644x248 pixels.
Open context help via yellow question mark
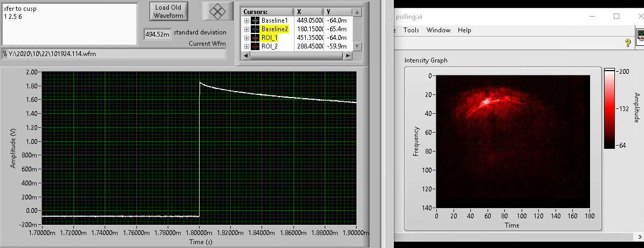[628, 42]
